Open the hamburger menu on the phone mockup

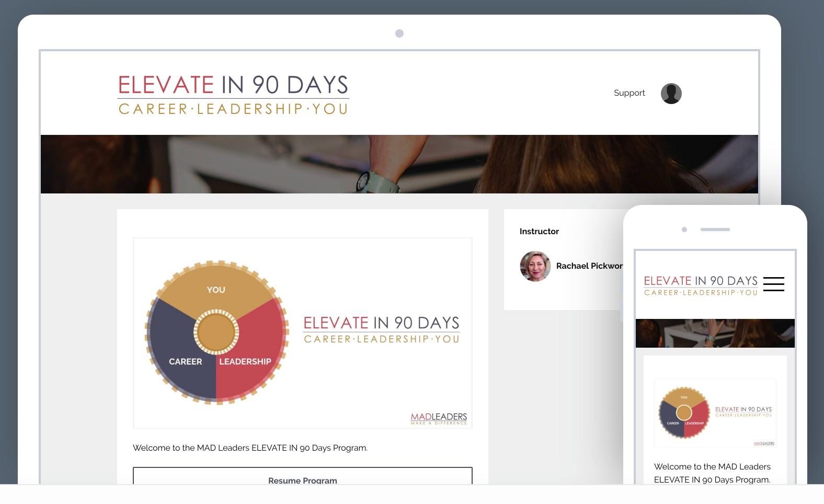coord(773,284)
